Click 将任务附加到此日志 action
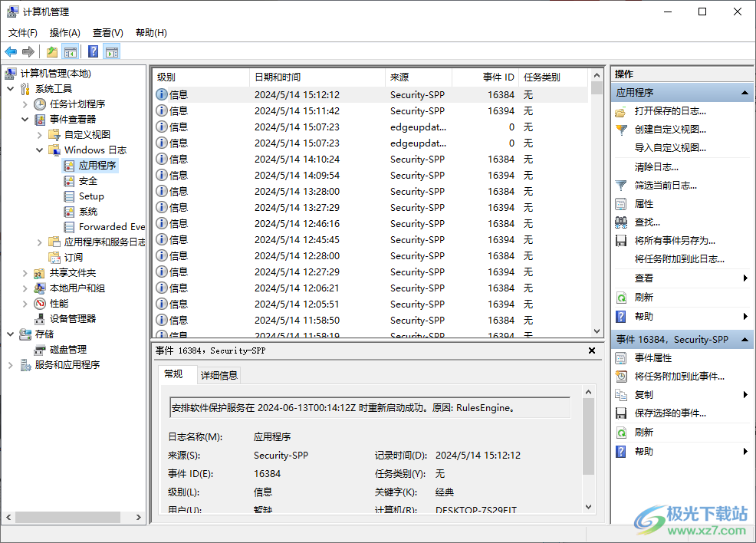Viewport: 756px width, 543px height. pos(679,259)
